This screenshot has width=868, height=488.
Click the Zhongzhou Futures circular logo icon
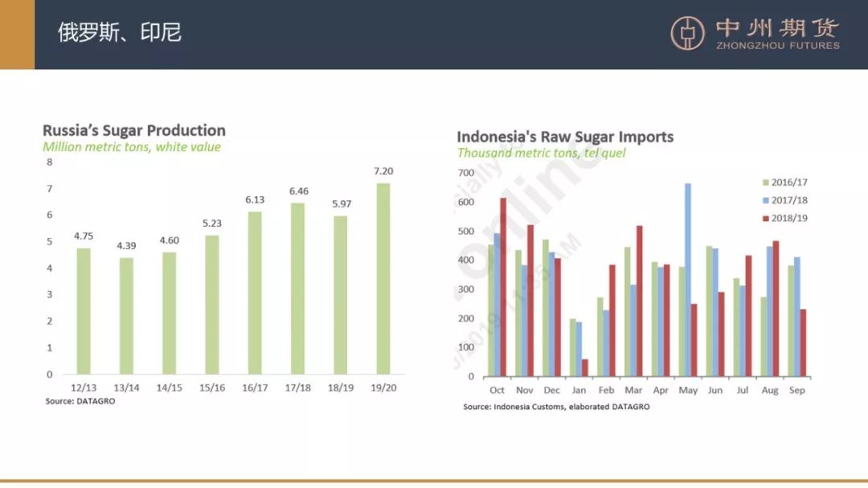point(687,33)
